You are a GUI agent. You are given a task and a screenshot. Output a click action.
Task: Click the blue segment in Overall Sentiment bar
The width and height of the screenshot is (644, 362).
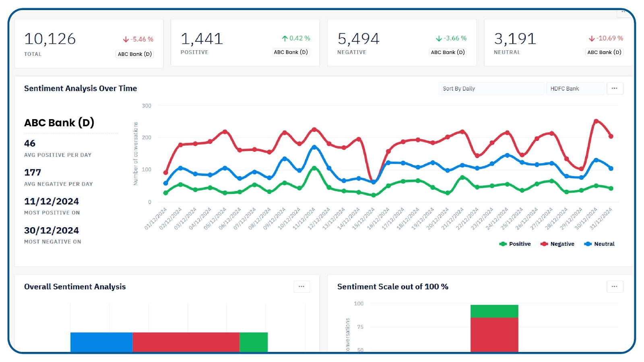tap(101, 342)
